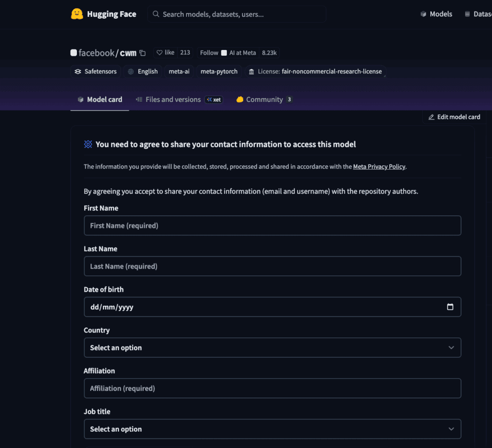Image resolution: width=492 pixels, height=448 pixels.
Task: Click the search magnifier icon
Action: pyautogui.click(x=156, y=14)
